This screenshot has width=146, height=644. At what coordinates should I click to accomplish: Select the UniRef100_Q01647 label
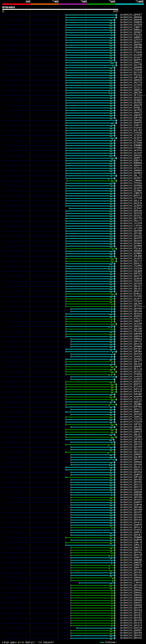pos(131,57)
